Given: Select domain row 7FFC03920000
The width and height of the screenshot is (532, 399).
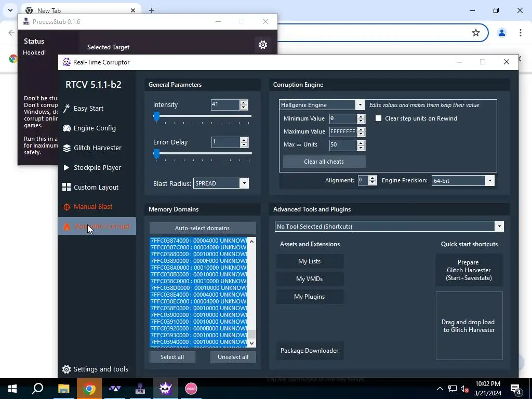Looking at the screenshot, I should [x=199, y=328].
